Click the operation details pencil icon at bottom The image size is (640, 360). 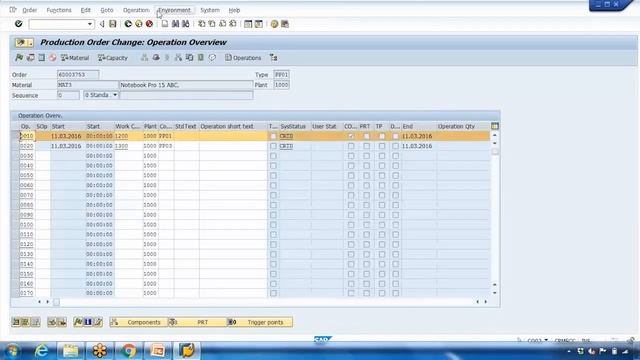tap(98, 322)
